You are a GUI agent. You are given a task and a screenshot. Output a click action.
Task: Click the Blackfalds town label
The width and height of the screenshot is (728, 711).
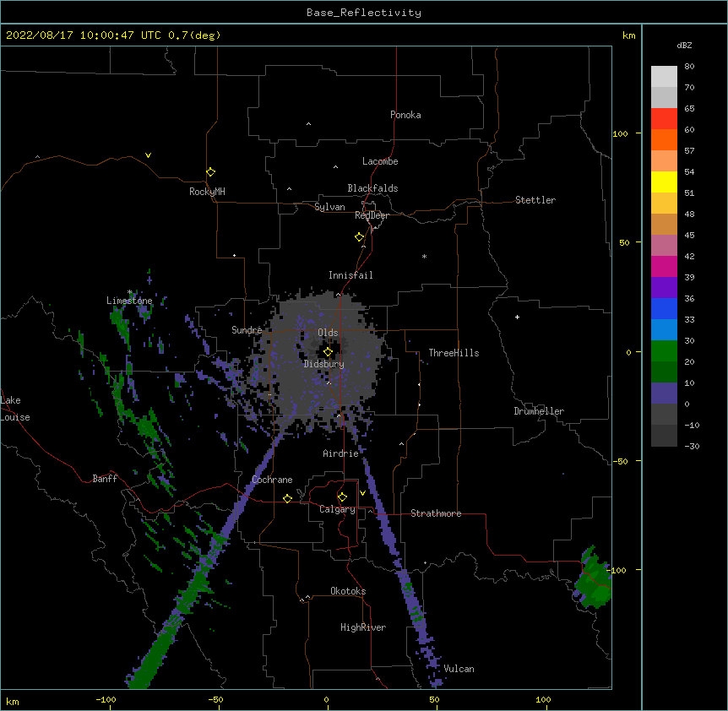click(372, 188)
